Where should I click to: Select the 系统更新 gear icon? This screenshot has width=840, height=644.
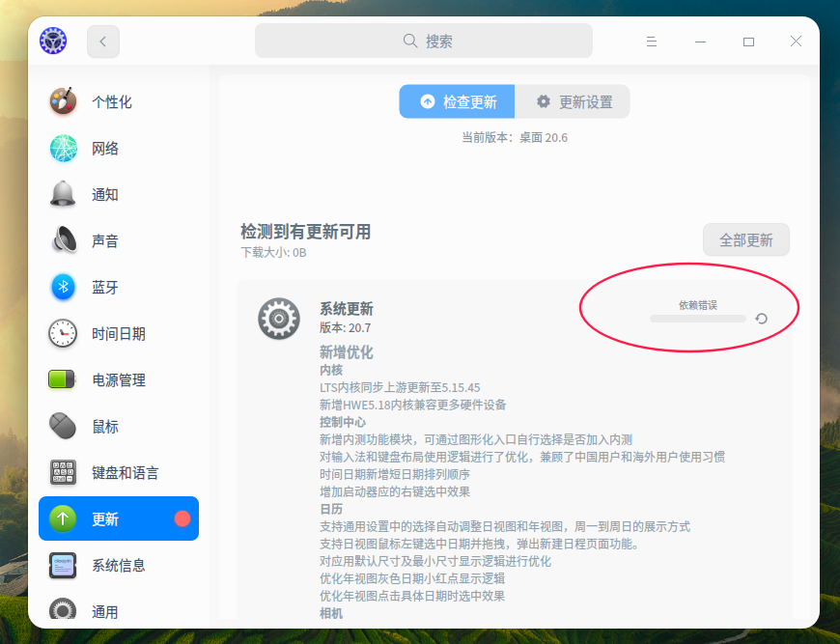[278, 319]
